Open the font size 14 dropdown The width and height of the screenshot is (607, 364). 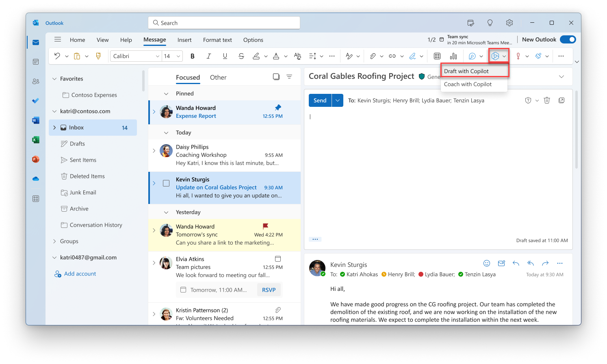178,56
